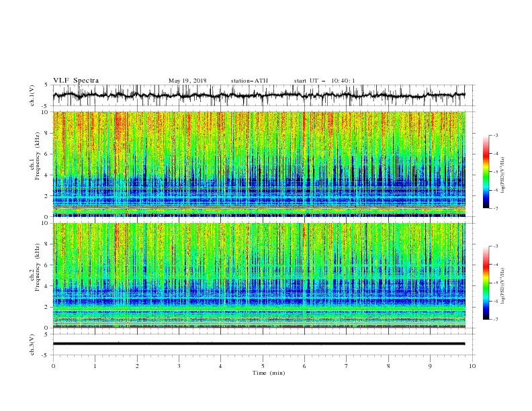This screenshot has height=411, width=532.
Task: Click the lower "log(PSD)(V²/Hz)" color bar label
Action: (503, 285)
